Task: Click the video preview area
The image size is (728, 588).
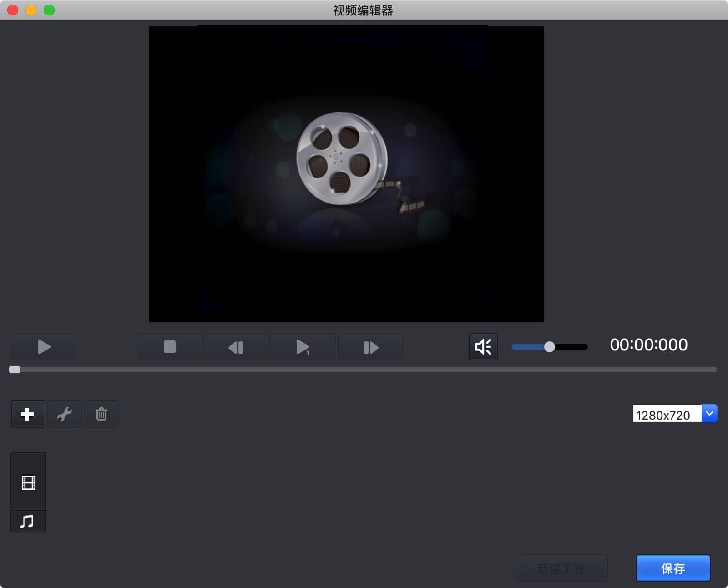Action: click(346, 174)
